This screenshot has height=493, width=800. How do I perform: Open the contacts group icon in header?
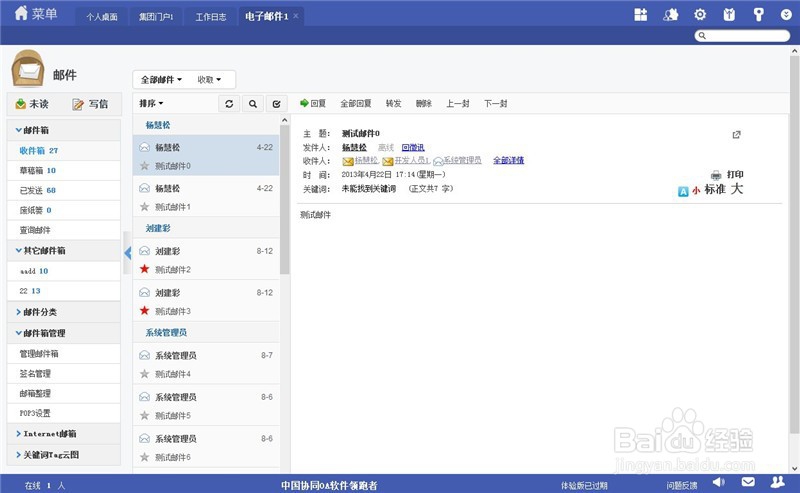point(670,15)
